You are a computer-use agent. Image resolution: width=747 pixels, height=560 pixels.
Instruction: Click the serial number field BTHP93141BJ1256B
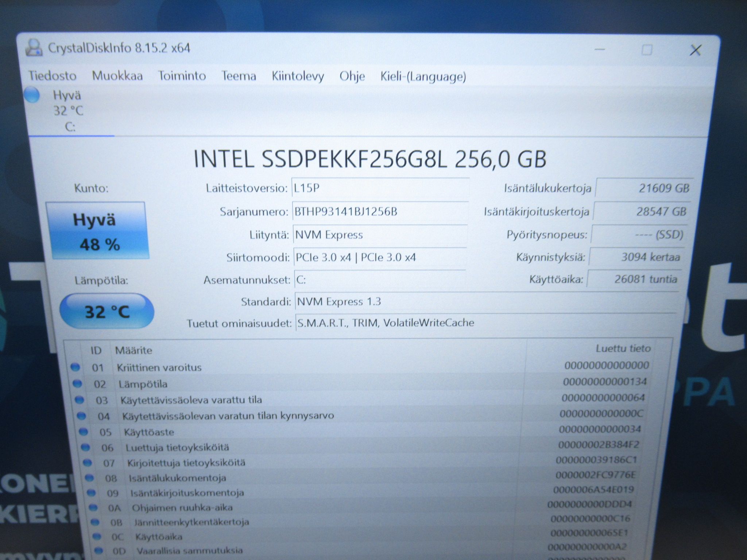pyautogui.click(x=380, y=211)
